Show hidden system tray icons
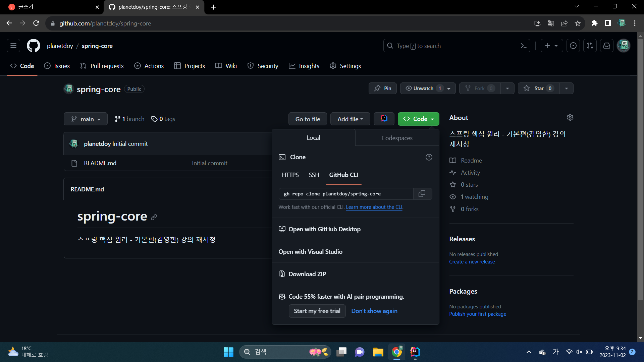Viewport: 644px width, 362px height. point(529,352)
